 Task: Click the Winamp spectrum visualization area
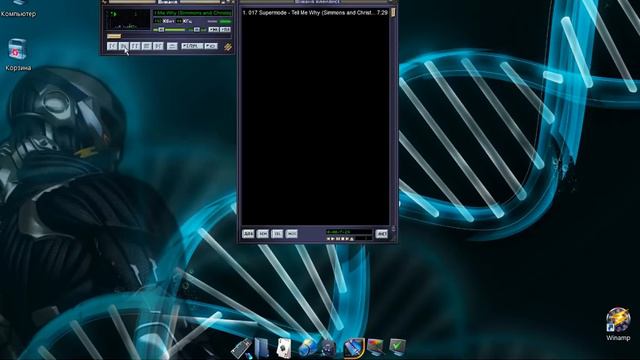pyautogui.click(x=128, y=24)
